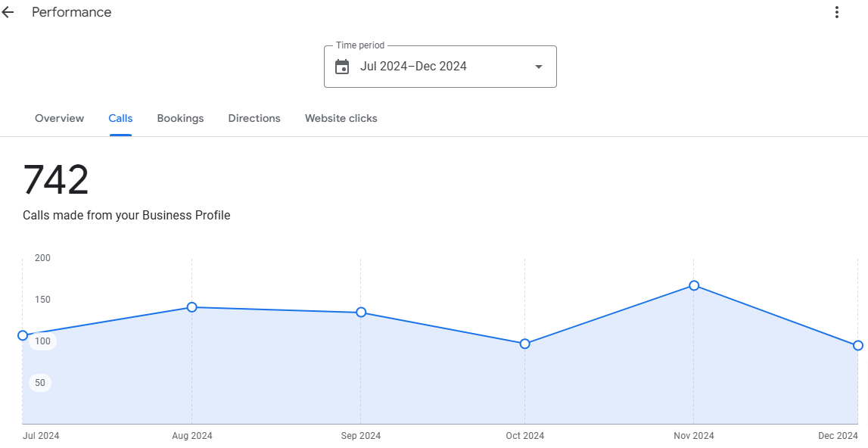Click the Nov 2024 peak data point
868x448 pixels.
[694, 285]
